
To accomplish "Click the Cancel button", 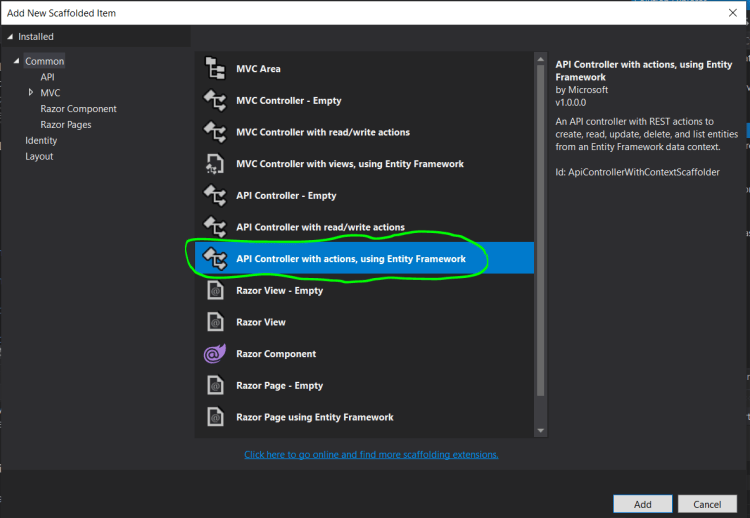I will coord(707,504).
